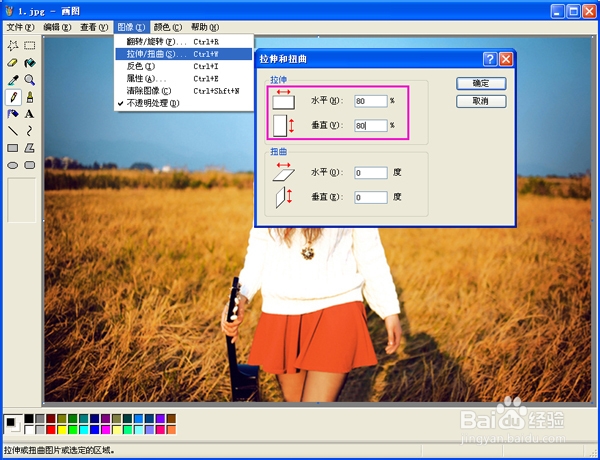The height and width of the screenshot is (460, 600).
Task: Select the Curve tool
Action: click(x=29, y=131)
